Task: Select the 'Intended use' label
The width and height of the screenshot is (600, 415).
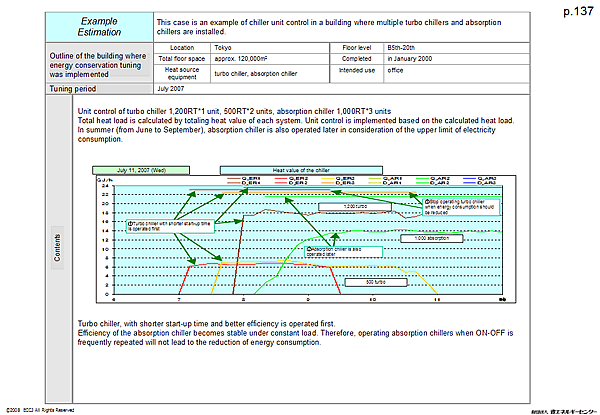Action: [357, 70]
